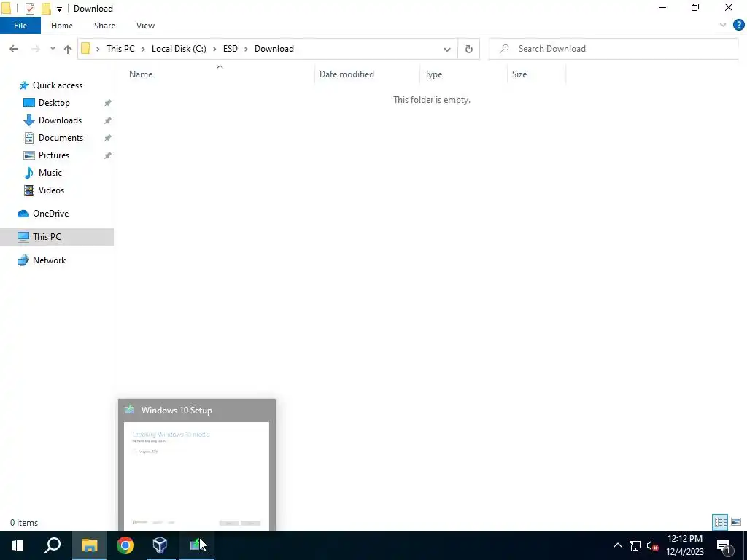Open the Windows Start menu
The width and height of the screenshot is (747, 560).
point(18,545)
